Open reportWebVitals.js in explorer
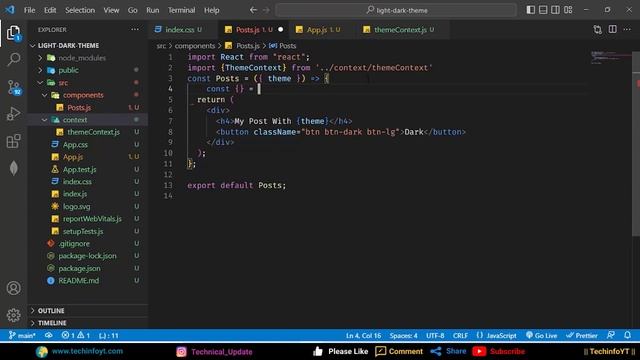 (x=92, y=219)
